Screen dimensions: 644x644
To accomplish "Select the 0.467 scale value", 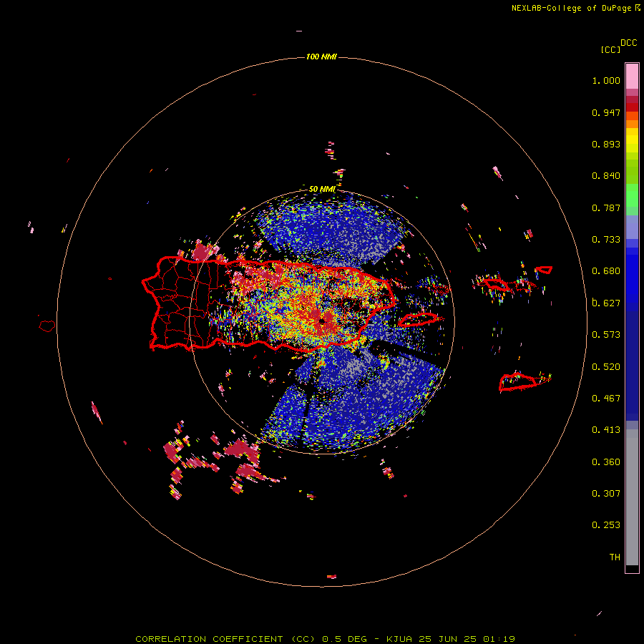I will (606, 398).
